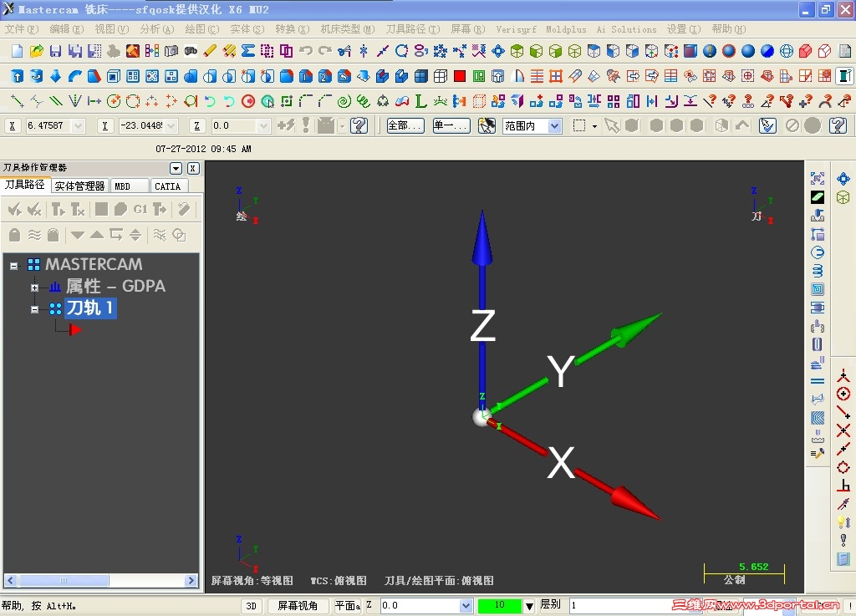
Task: Click the fit-to-screen icon in right sidebar
Action: (x=818, y=178)
